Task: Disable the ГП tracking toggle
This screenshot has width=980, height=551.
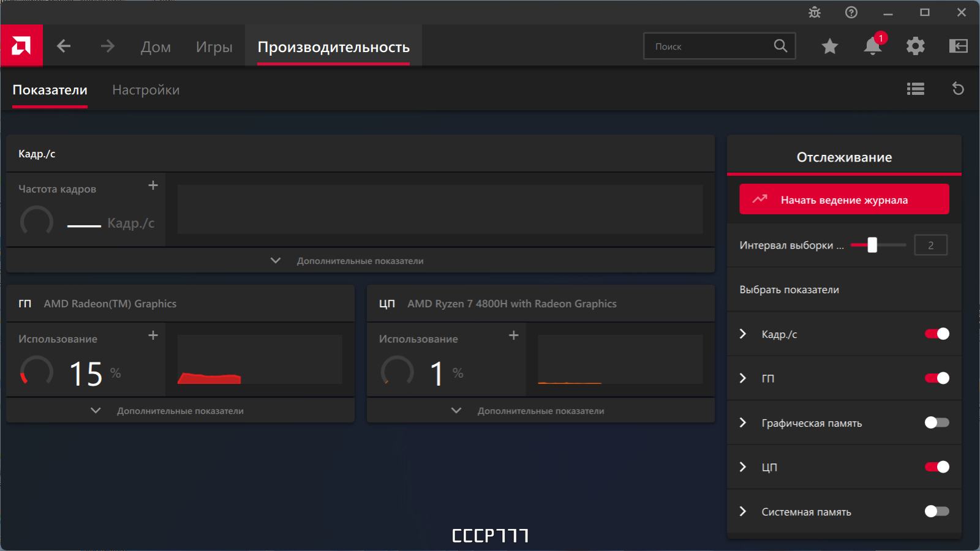Action: 937,378
